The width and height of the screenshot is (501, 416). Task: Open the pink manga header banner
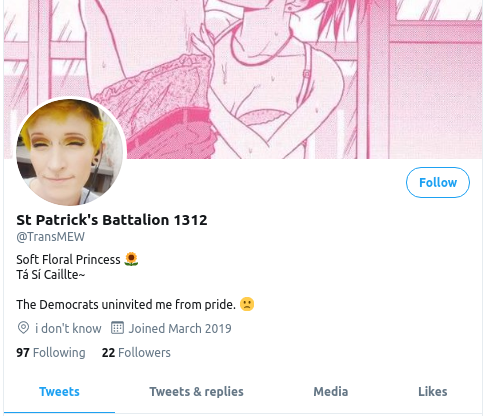click(x=243, y=79)
